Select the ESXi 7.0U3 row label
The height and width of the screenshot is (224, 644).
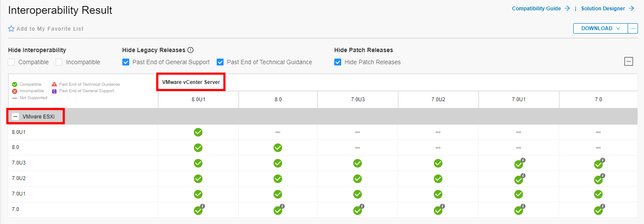19,163
